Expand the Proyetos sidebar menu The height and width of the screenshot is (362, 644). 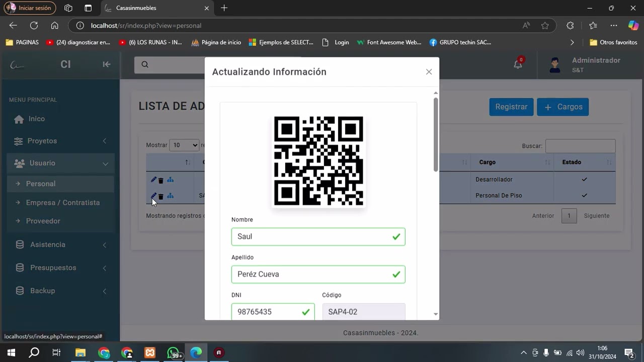click(x=61, y=141)
